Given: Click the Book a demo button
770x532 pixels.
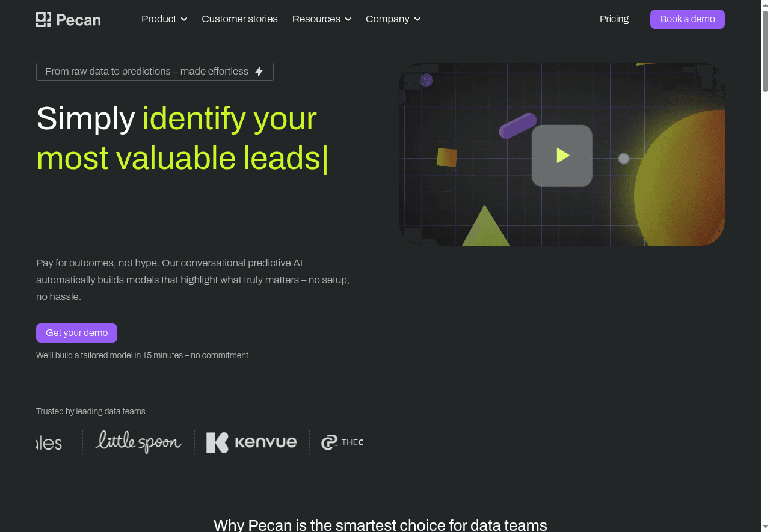Looking at the screenshot, I should point(687,19).
